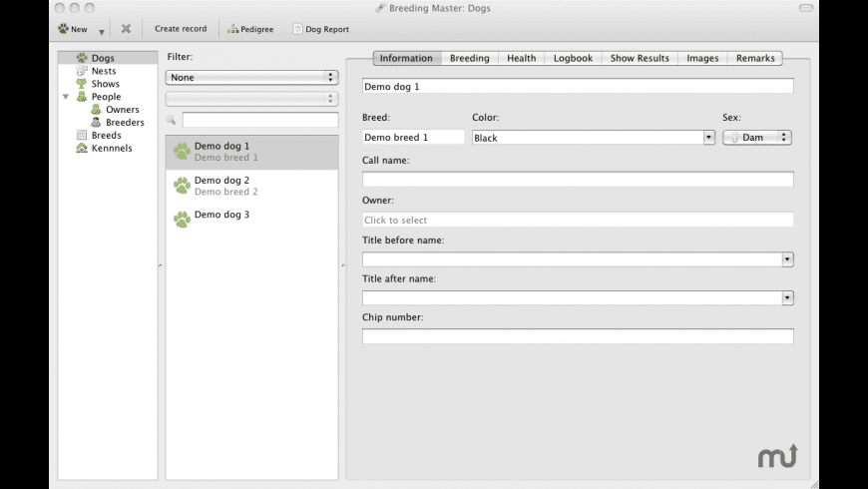Click the delete X toolbar icon
The width and height of the screenshot is (868, 489).
pos(127,28)
